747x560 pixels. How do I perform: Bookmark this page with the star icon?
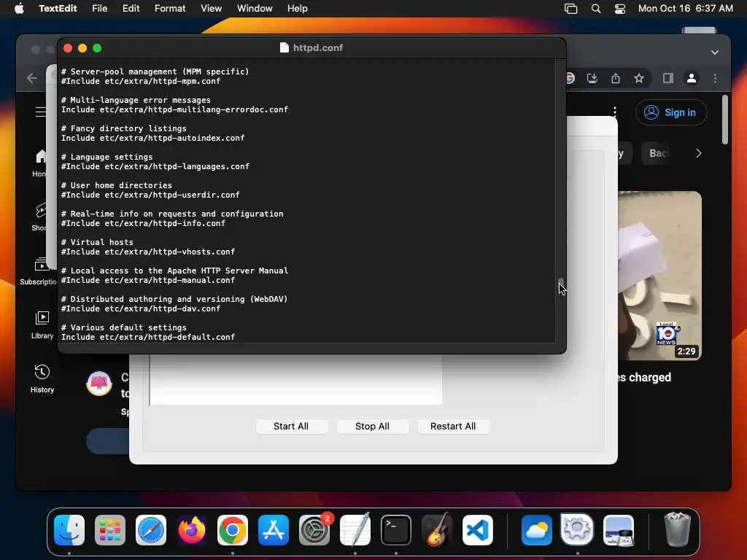[639, 78]
